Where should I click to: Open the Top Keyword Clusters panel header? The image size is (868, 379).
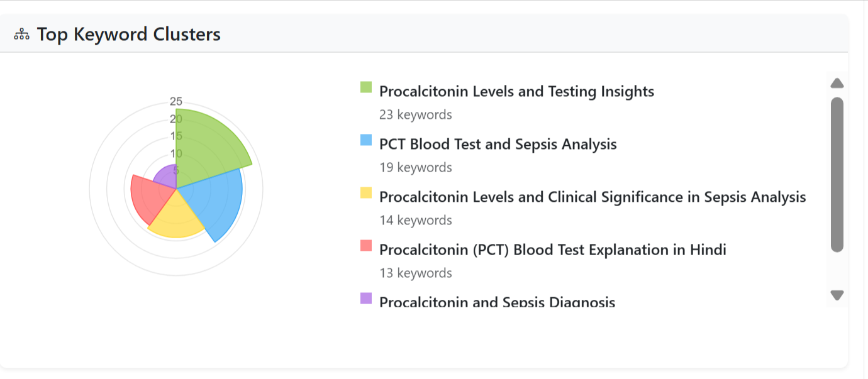tap(128, 34)
